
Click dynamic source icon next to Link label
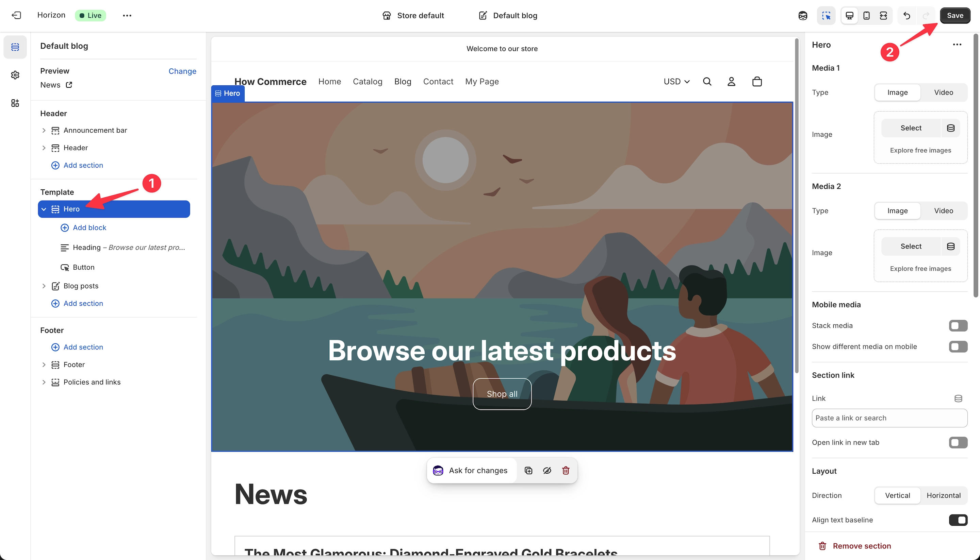pyautogui.click(x=958, y=398)
